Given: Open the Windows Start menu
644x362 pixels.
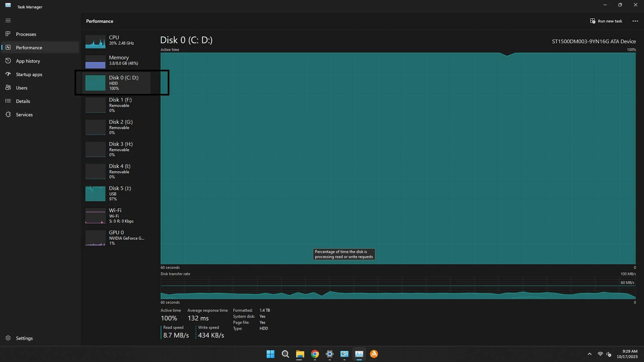Looking at the screenshot, I should point(270,354).
